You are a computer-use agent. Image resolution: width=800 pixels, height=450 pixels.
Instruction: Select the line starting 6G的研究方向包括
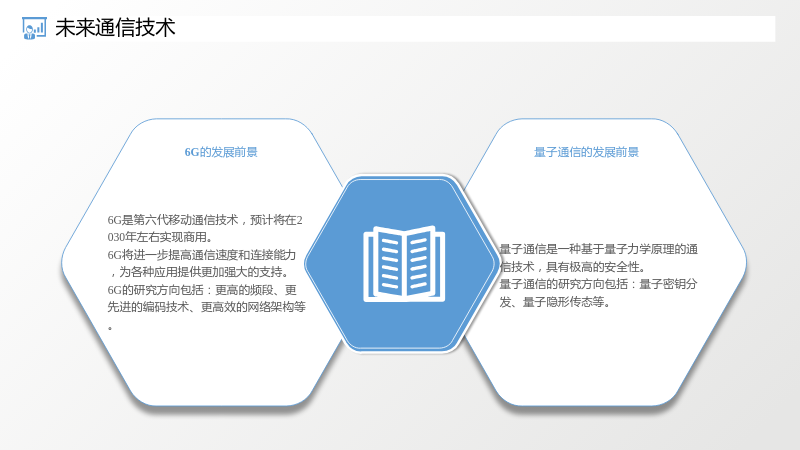pos(202,290)
